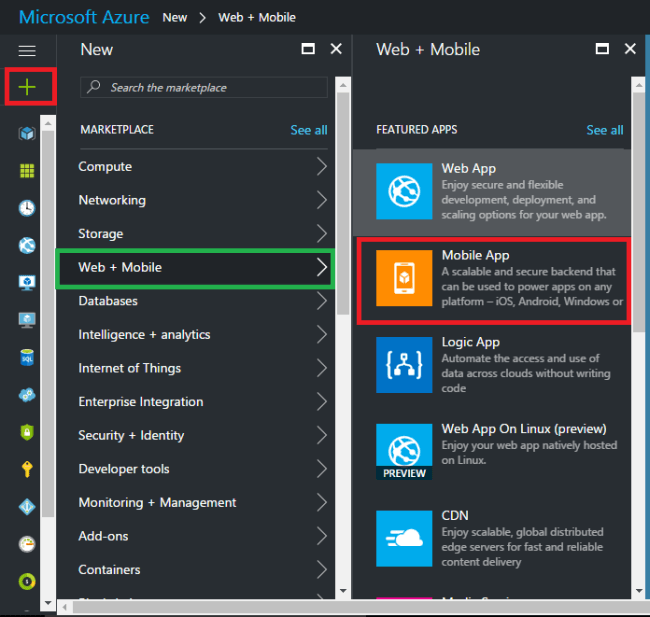The height and width of the screenshot is (617, 650).
Task: Open All resources green grid icon
Action: pos(27,170)
